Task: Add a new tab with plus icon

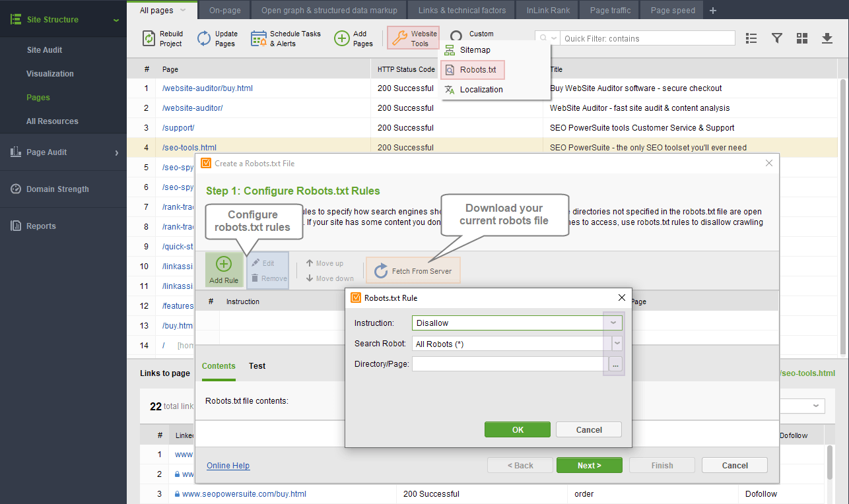Action: (713, 10)
